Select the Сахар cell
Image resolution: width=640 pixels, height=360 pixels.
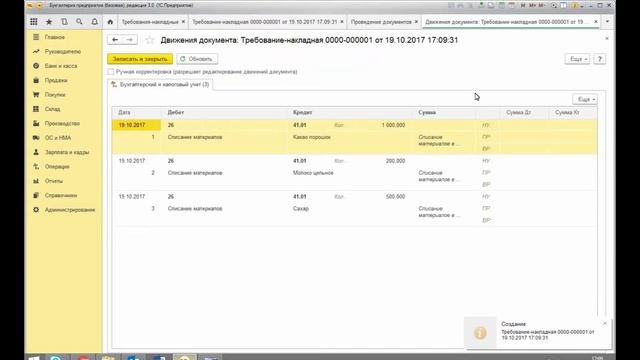coord(301,209)
